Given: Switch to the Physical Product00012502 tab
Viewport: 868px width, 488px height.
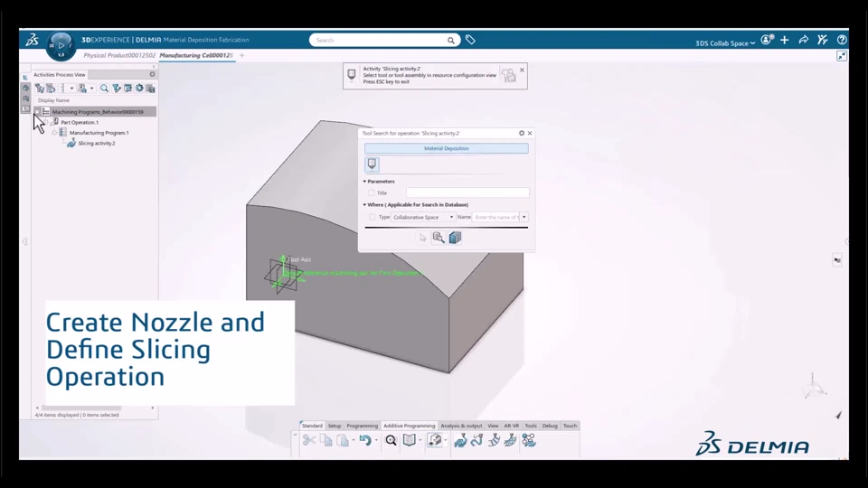Looking at the screenshot, I should point(119,55).
